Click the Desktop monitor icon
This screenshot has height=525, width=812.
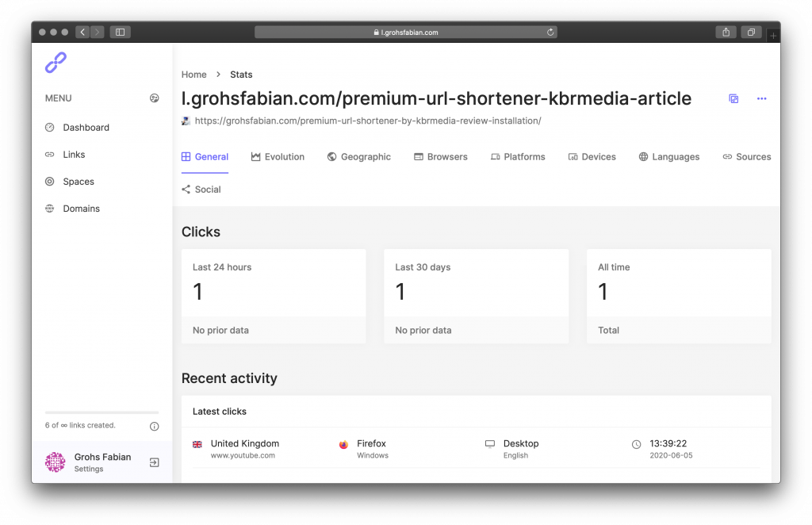coord(490,444)
